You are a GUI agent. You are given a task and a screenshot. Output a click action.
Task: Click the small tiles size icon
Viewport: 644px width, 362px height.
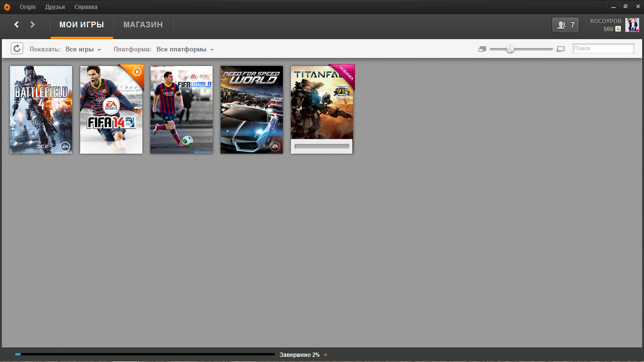[482, 49]
